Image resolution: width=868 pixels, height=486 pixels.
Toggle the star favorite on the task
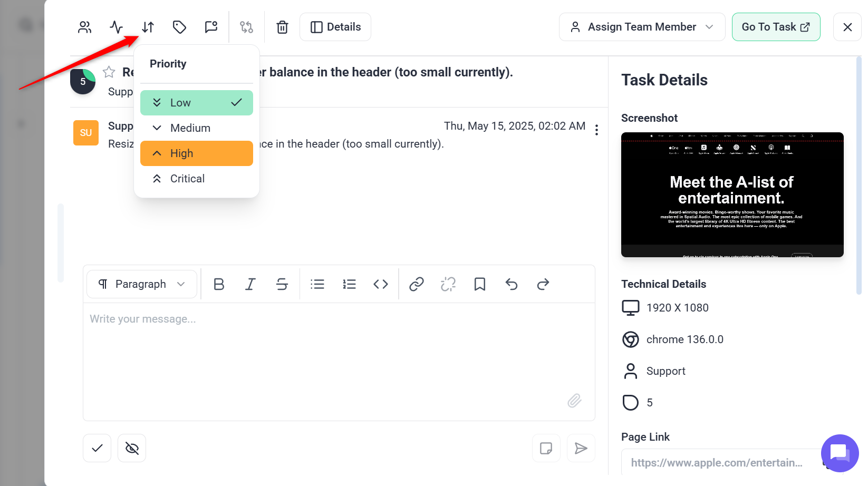click(x=109, y=72)
